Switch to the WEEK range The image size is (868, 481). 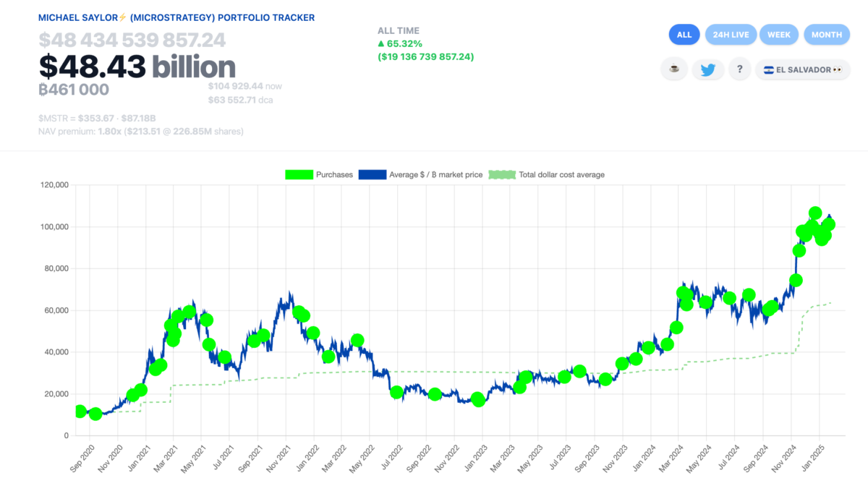tap(778, 35)
